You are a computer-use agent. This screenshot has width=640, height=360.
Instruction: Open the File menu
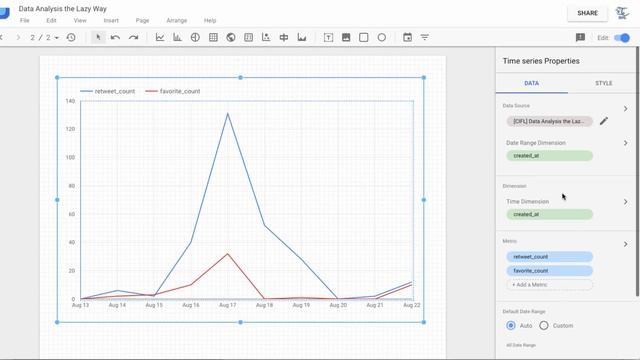(24, 20)
